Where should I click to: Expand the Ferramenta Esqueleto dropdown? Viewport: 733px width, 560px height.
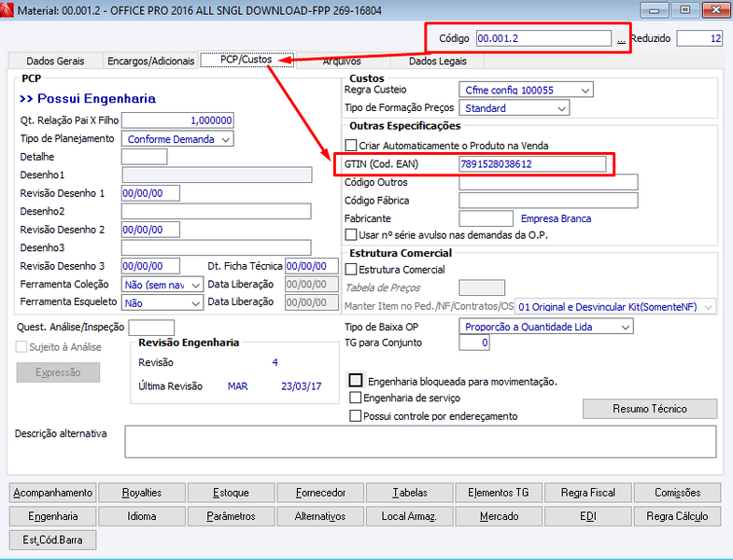pyautogui.click(x=196, y=303)
